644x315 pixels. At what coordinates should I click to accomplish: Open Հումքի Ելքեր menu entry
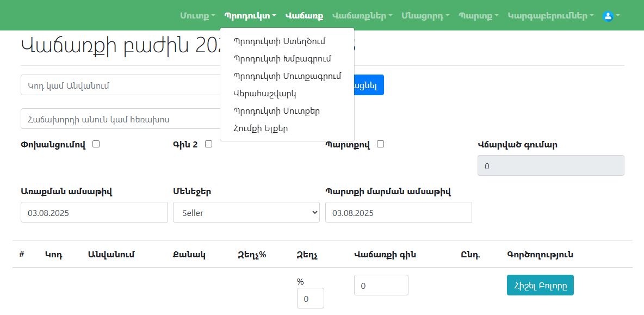pyautogui.click(x=261, y=128)
